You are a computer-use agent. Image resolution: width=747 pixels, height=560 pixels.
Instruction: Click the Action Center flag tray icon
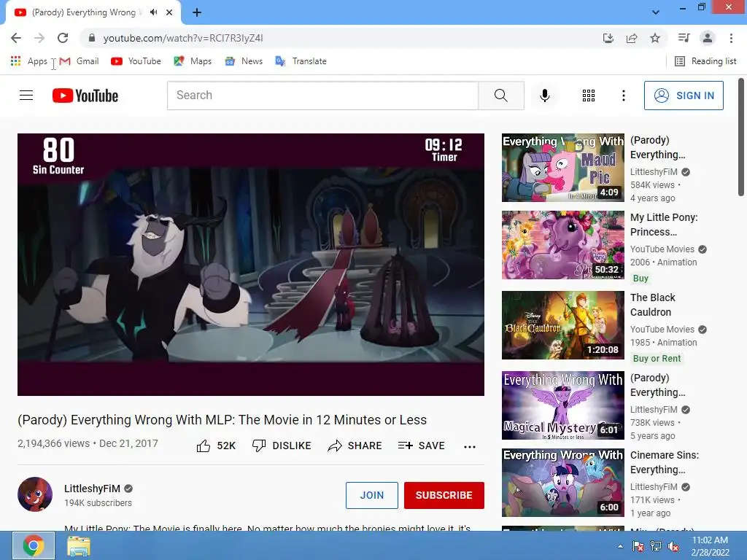pos(638,546)
